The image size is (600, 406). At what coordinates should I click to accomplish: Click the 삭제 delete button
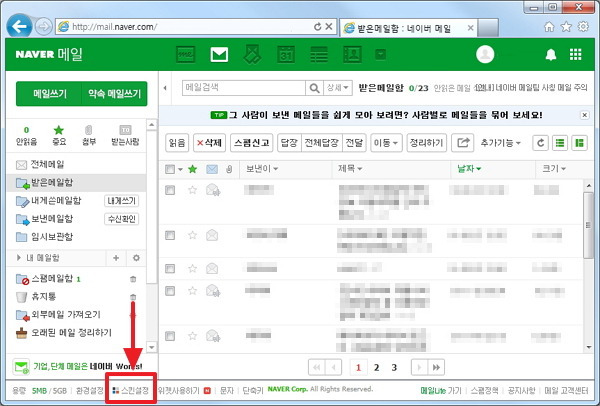point(209,143)
